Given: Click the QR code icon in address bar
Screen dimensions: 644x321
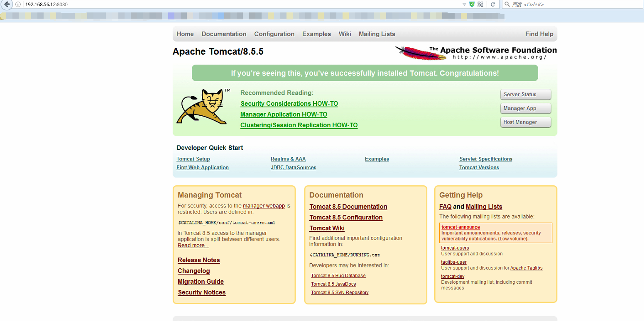Looking at the screenshot, I should coord(480,4).
